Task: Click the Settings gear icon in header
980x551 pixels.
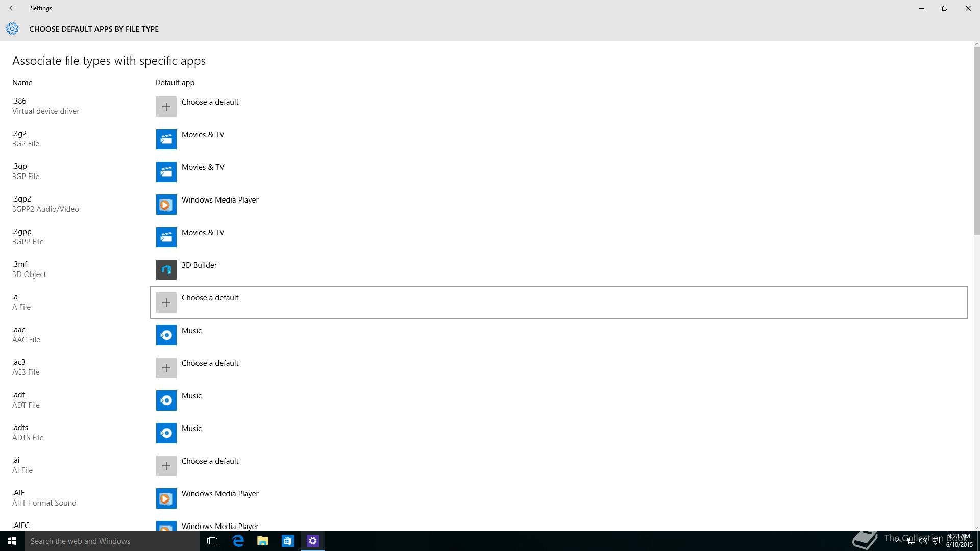Action: tap(12, 29)
